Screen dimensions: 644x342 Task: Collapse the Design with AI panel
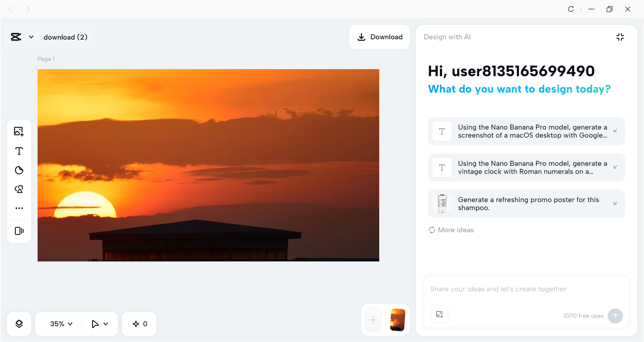[x=620, y=37]
